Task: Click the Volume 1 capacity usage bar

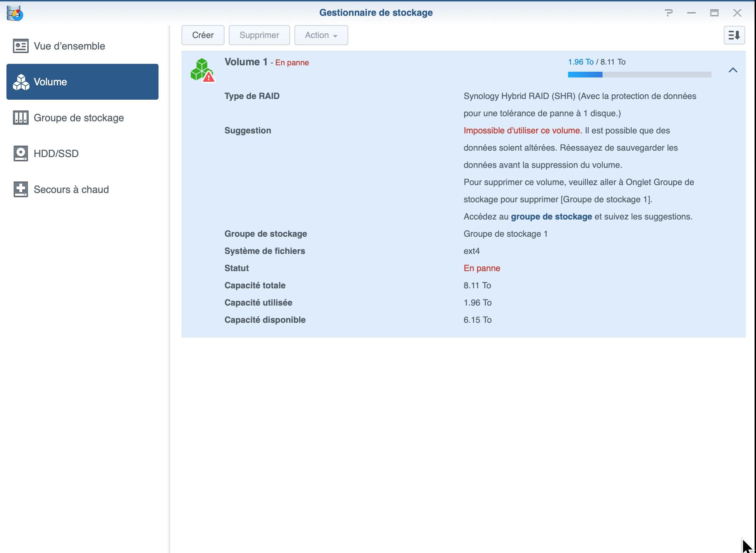Action: pyautogui.click(x=639, y=75)
